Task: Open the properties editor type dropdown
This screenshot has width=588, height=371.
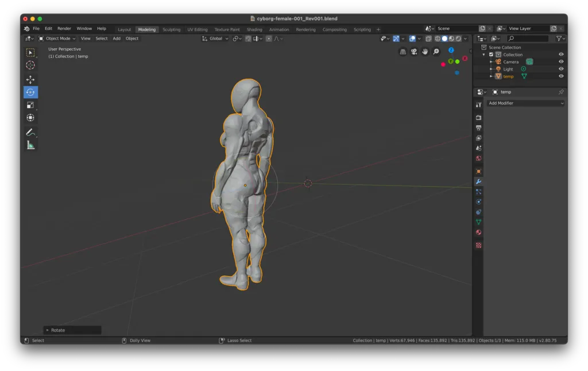Action: tap(482, 92)
